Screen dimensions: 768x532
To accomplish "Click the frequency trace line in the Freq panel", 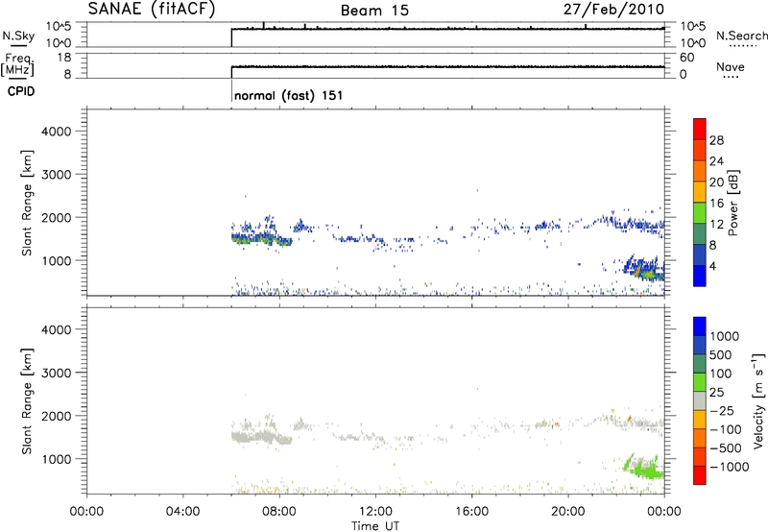I will tap(447, 66).
